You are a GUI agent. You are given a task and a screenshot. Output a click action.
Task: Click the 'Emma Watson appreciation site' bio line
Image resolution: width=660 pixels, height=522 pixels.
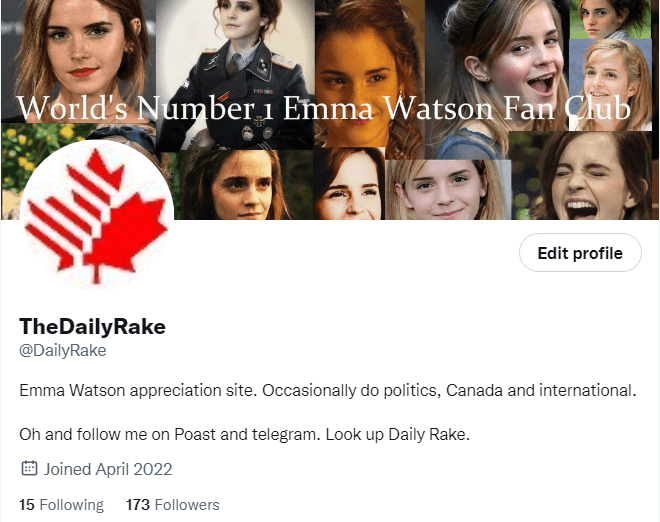click(x=327, y=390)
